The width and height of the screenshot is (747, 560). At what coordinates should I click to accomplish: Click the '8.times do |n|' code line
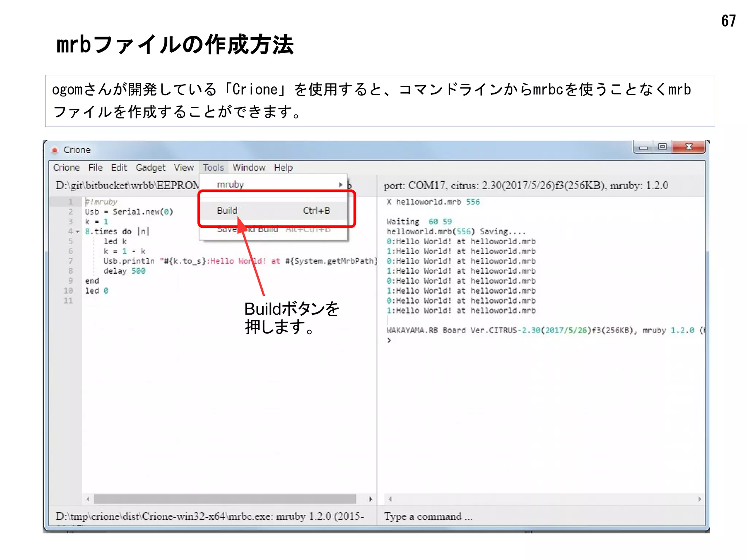[117, 232]
